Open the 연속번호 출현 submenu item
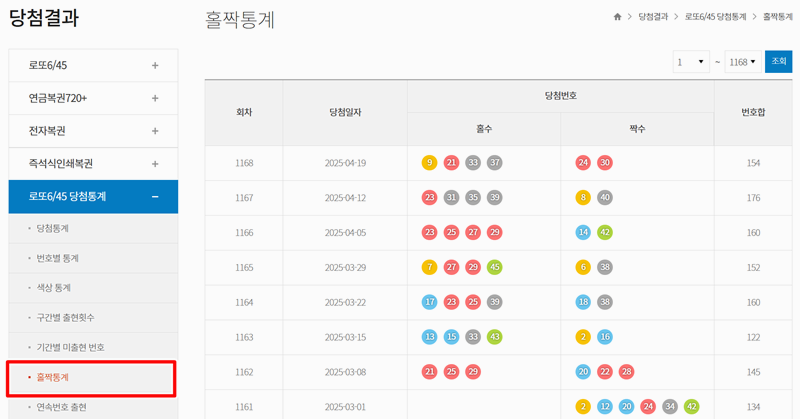800x419 pixels. [x=61, y=407]
